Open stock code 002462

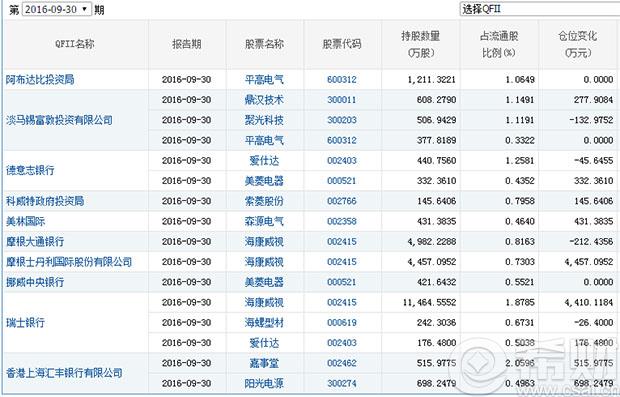(342, 363)
